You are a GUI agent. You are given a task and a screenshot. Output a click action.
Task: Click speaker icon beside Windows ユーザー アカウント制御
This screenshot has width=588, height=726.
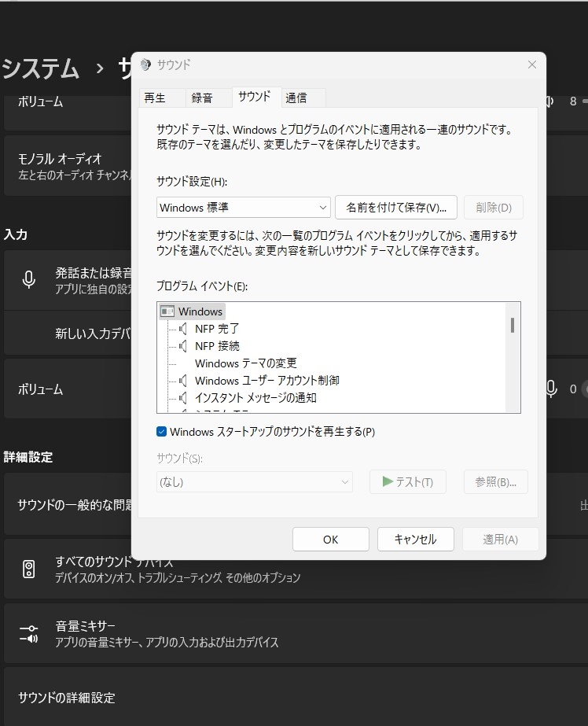click(183, 381)
